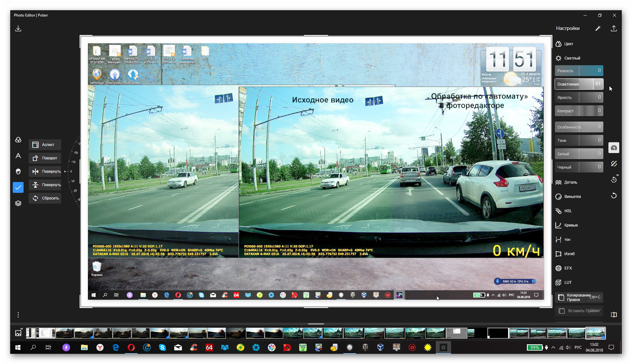Image resolution: width=632 pixels, height=364 pixels.
Task: Toggle before/after compare view icon
Action: point(614,315)
